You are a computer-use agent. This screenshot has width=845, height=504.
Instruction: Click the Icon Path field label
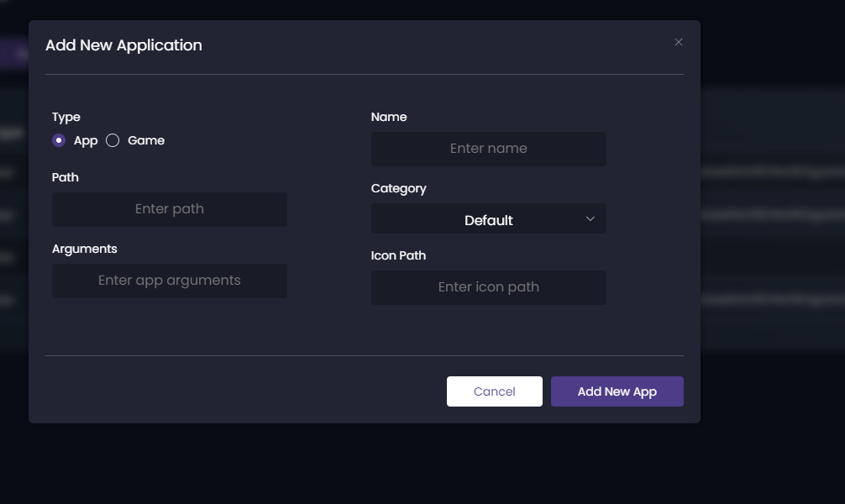point(398,255)
